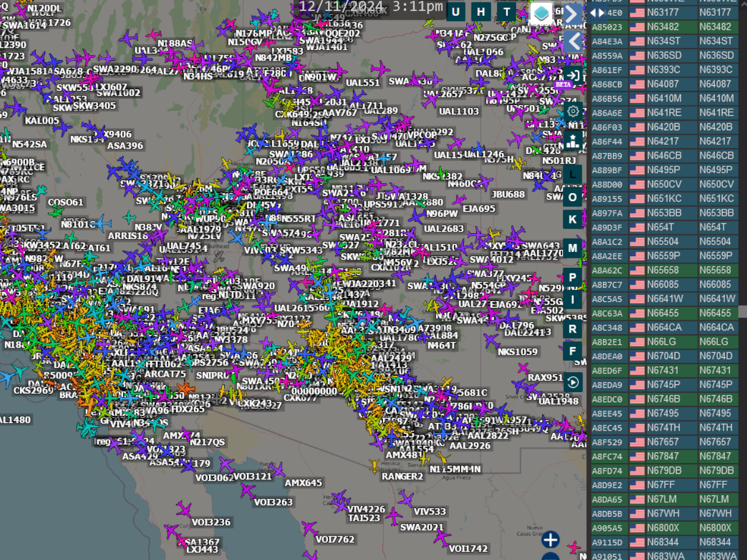
Task: Click the VIV533 flight label on map
Action: [x=430, y=512]
